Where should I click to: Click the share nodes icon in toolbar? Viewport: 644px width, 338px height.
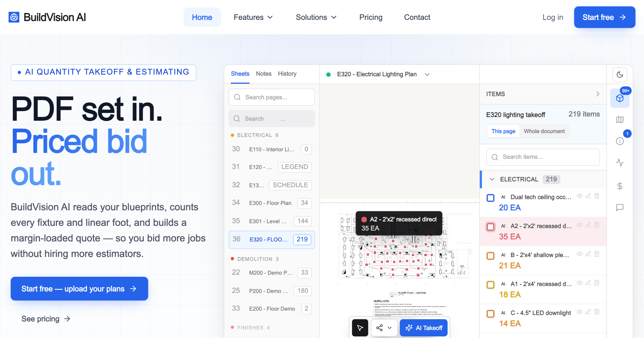tap(379, 328)
